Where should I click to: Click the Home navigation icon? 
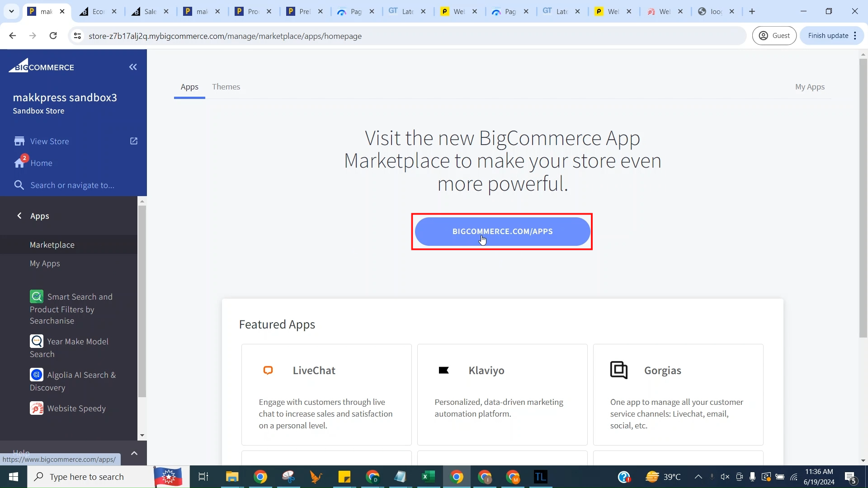(20, 163)
